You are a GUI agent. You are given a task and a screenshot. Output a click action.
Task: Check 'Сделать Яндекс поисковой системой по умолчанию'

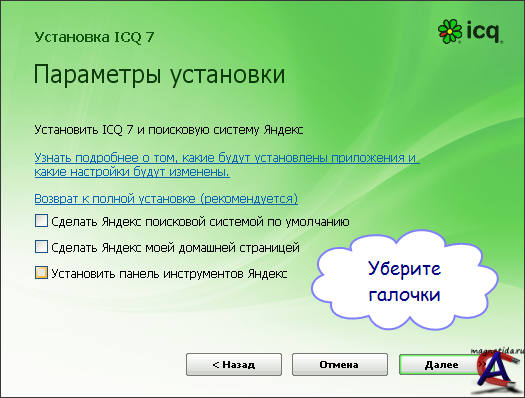(x=41, y=221)
